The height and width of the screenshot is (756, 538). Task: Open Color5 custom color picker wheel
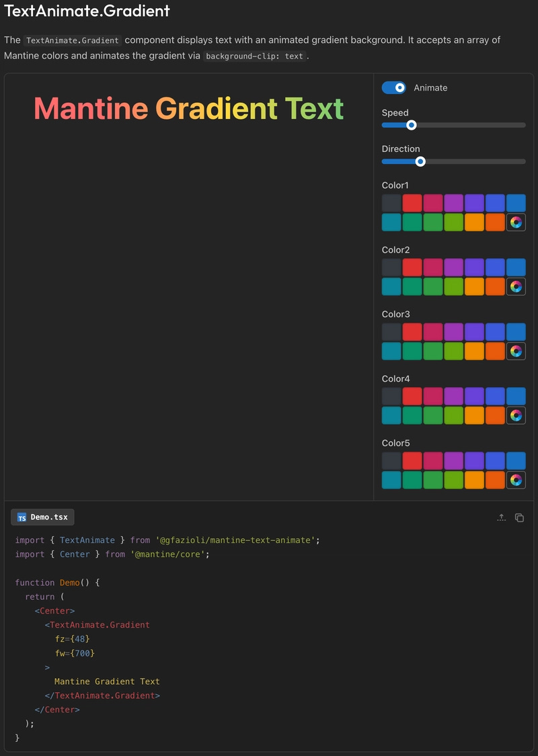[516, 480]
